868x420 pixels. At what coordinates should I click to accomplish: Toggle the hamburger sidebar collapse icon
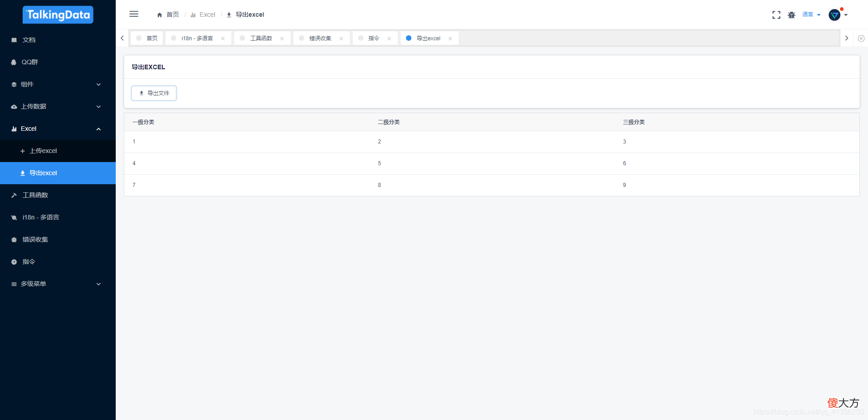coord(134,14)
